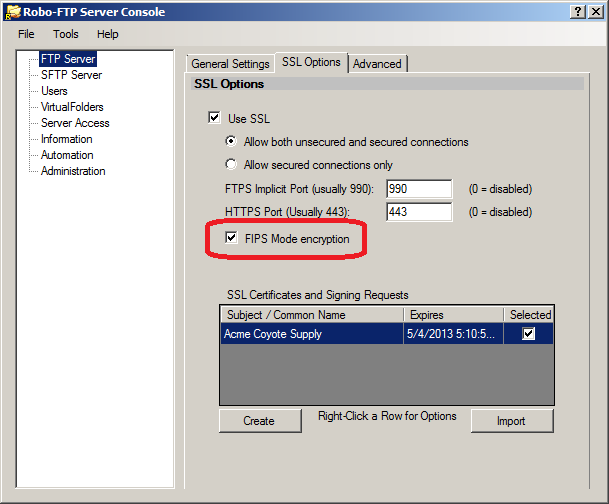Click the Create certificate button
Image resolution: width=609 pixels, height=504 pixels.
[260, 421]
